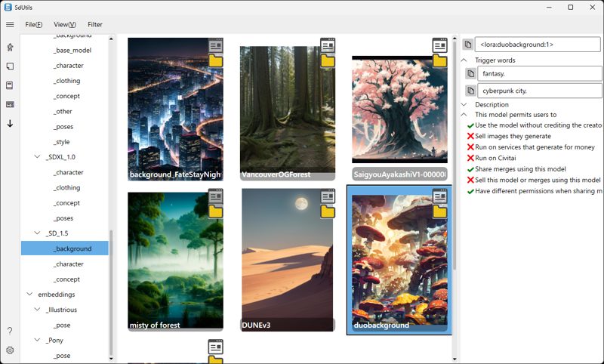Select the DUNEv3 desert thumbnail

[x=288, y=260]
